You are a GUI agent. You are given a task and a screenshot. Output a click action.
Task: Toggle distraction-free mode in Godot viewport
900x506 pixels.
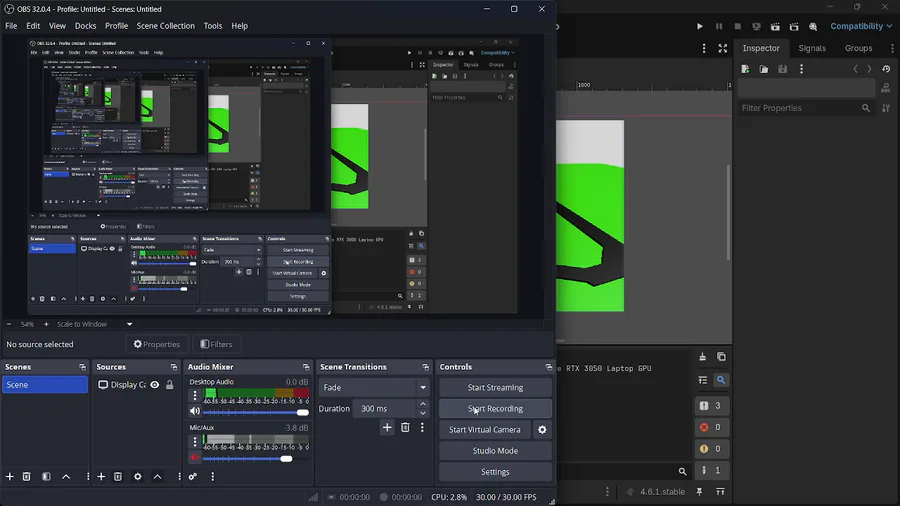point(723,49)
